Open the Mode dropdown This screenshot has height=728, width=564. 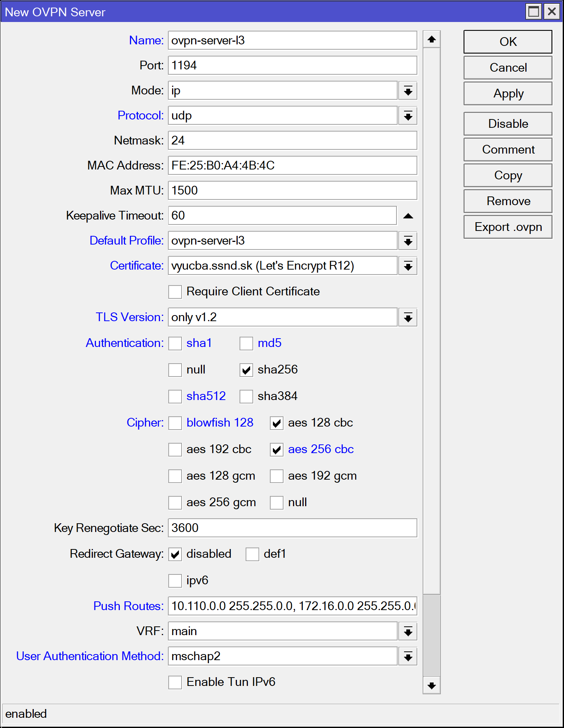(408, 91)
